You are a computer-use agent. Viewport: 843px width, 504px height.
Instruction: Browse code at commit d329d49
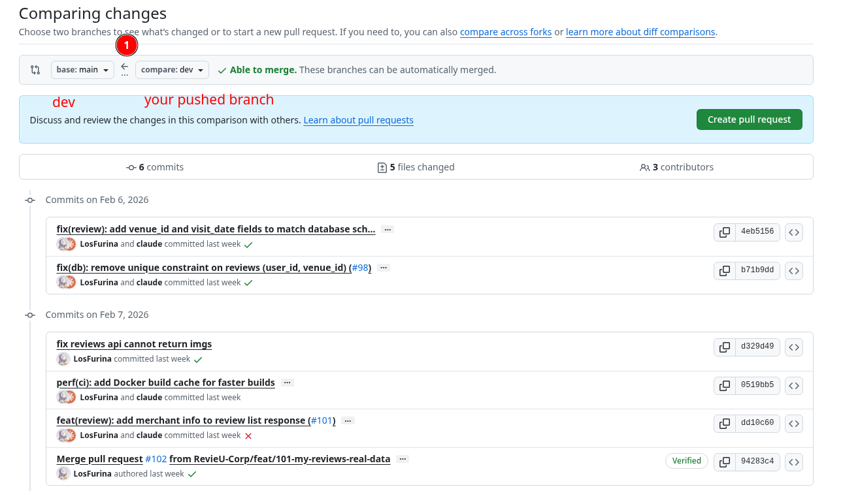pos(793,347)
